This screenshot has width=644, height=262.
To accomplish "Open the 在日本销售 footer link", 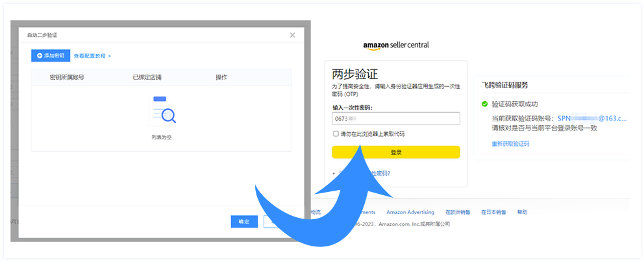I will (x=493, y=212).
